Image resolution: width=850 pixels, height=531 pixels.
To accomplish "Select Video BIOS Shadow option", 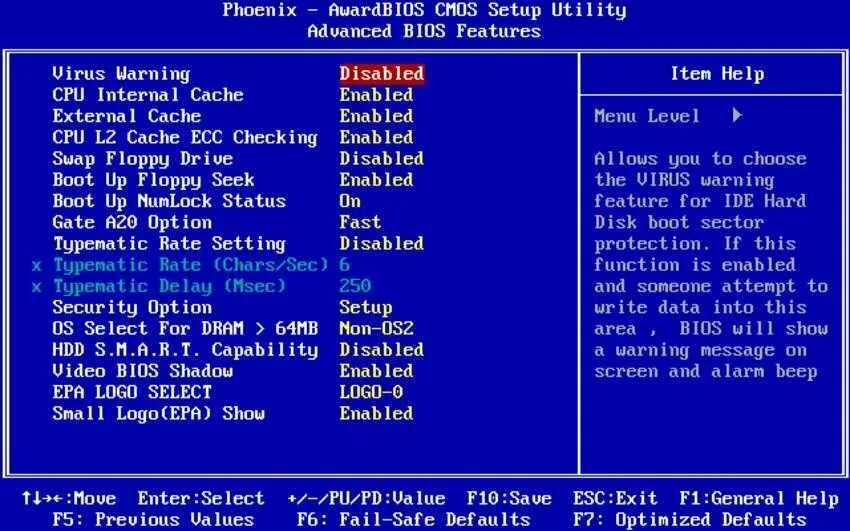I will [x=143, y=371].
